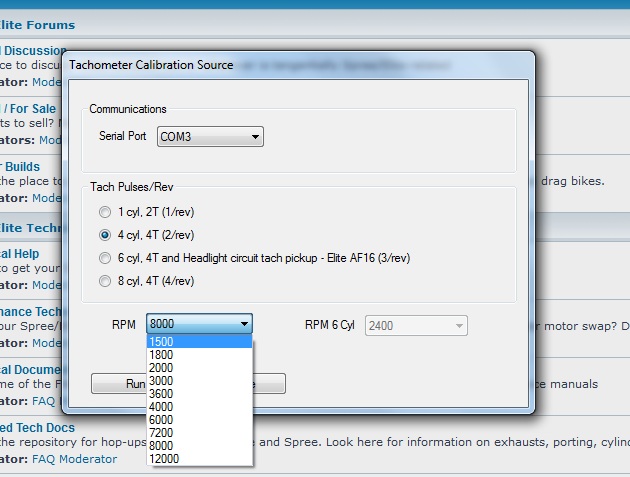Viewport: 630px width, 477px height.
Task: Click the disabled RPM 6 Cyl dropdown
Action: tap(416, 325)
